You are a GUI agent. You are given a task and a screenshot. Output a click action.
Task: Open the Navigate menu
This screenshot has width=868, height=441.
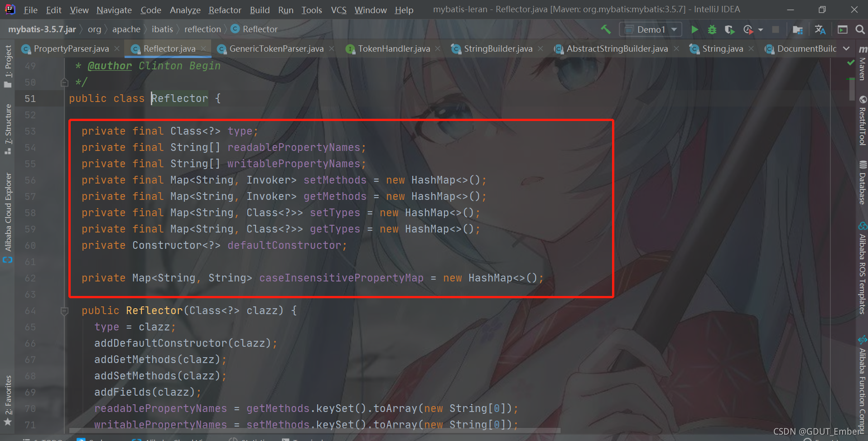tap(114, 10)
